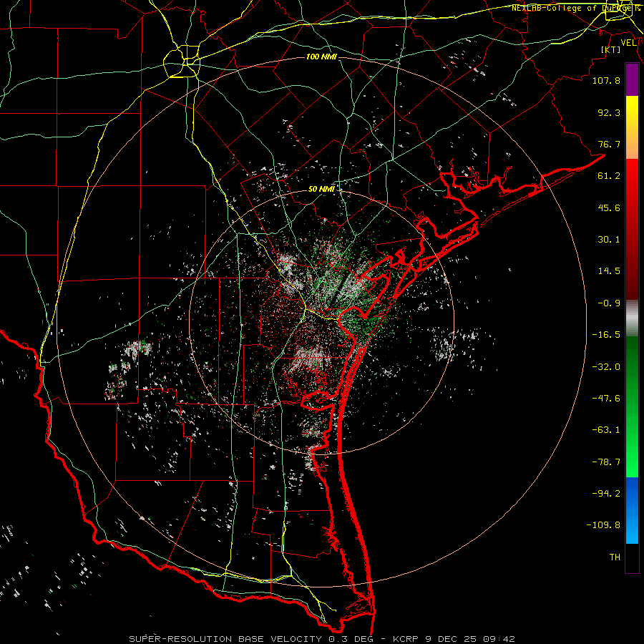Click the 61.2 velocity scale value
Image resolution: width=644 pixels, height=644 pixels.
tap(609, 176)
